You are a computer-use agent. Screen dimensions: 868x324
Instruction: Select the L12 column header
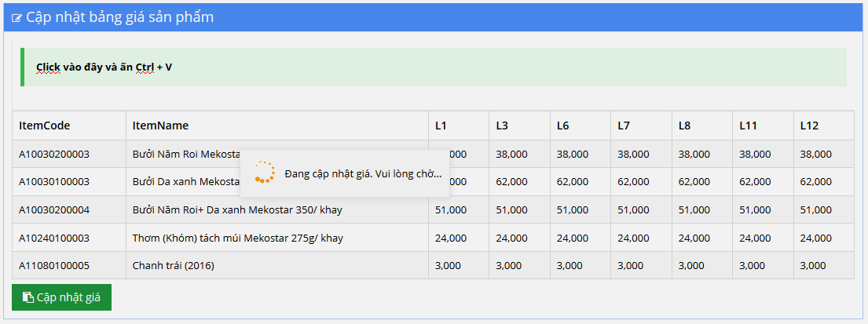pos(809,126)
